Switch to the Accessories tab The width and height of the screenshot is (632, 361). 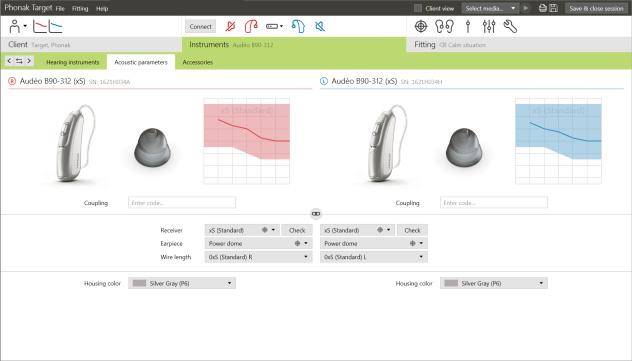tap(198, 62)
